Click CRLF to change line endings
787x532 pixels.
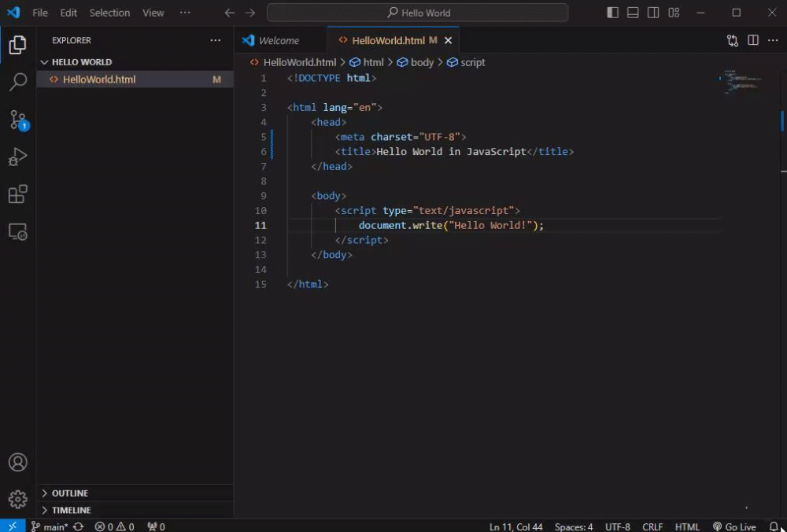click(652, 526)
